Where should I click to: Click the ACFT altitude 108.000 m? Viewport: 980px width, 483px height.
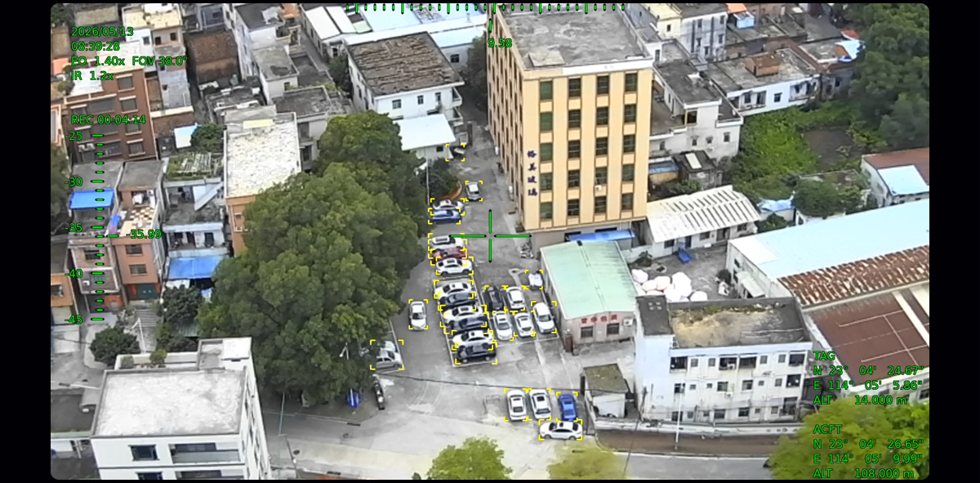click(x=864, y=473)
